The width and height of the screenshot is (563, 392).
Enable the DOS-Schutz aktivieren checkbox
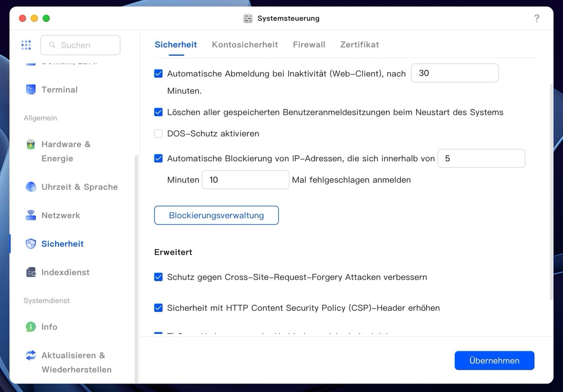tap(159, 134)
